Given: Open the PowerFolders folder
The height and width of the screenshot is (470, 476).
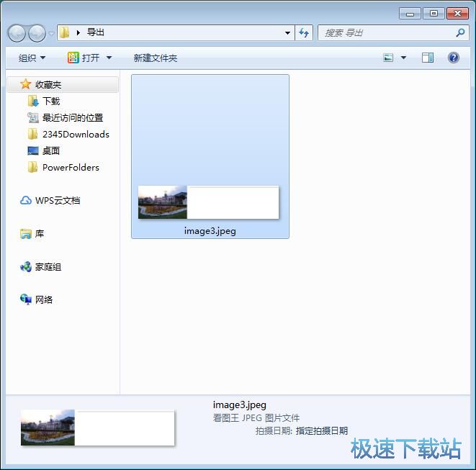Looking at the screenshot, I should click(71, 167).
